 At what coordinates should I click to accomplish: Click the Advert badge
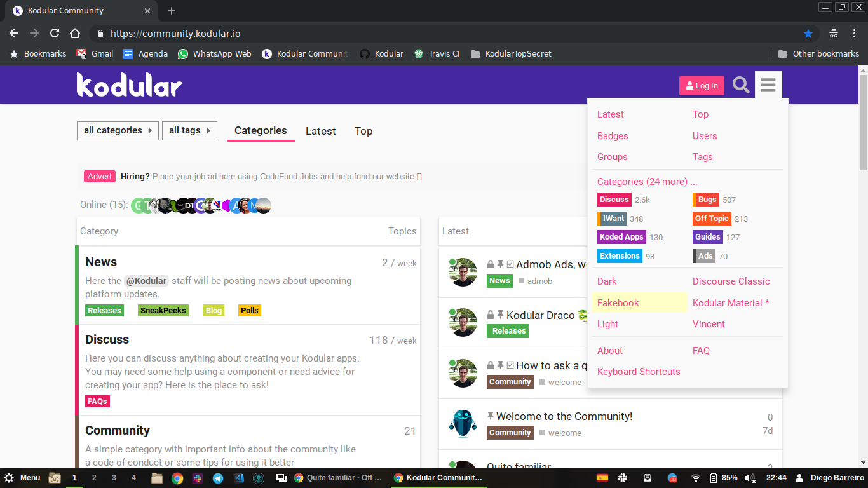click(x=100, y=177)
